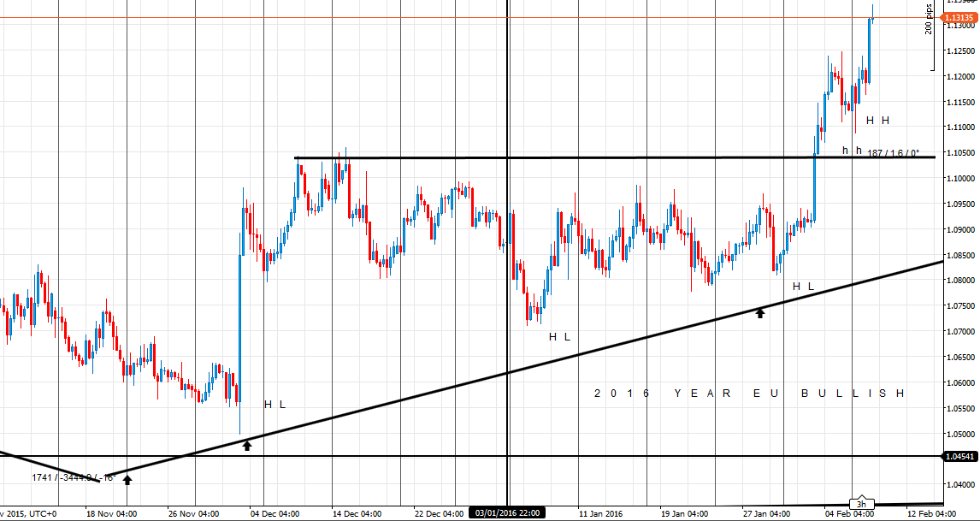The image size is (980, 521).
Task: Select the up arrow marker near 04 Dec
Action: click(247, 445)
